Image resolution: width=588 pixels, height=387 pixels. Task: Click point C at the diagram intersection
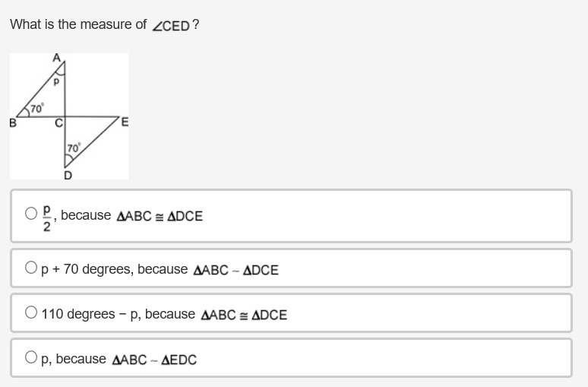(x=58, y=124)
